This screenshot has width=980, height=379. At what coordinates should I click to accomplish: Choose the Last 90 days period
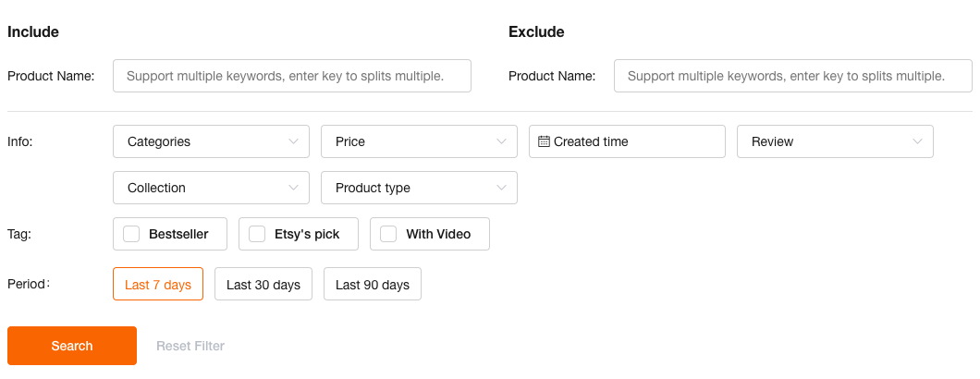373,285
